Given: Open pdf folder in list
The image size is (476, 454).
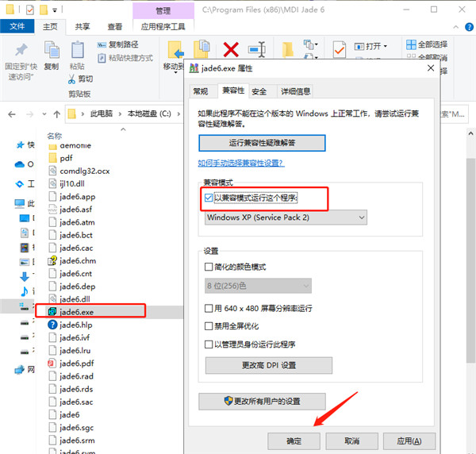Looking at the screenshot, I should 66,158.
